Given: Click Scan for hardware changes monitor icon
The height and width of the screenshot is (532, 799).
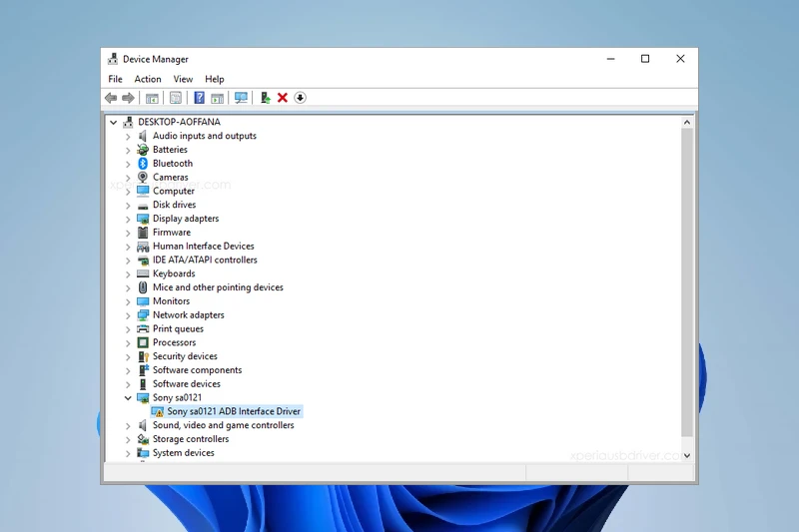Looking at the screenshot, I should (241, 98).
